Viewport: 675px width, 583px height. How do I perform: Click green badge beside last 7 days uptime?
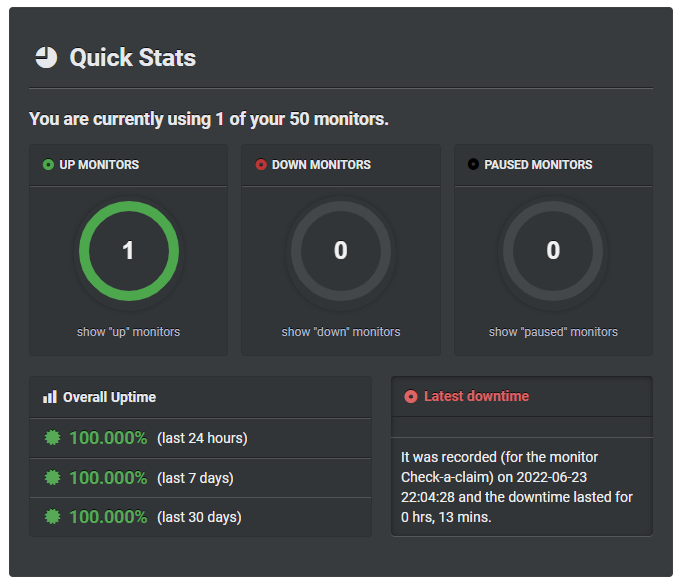tap(53, 478)
